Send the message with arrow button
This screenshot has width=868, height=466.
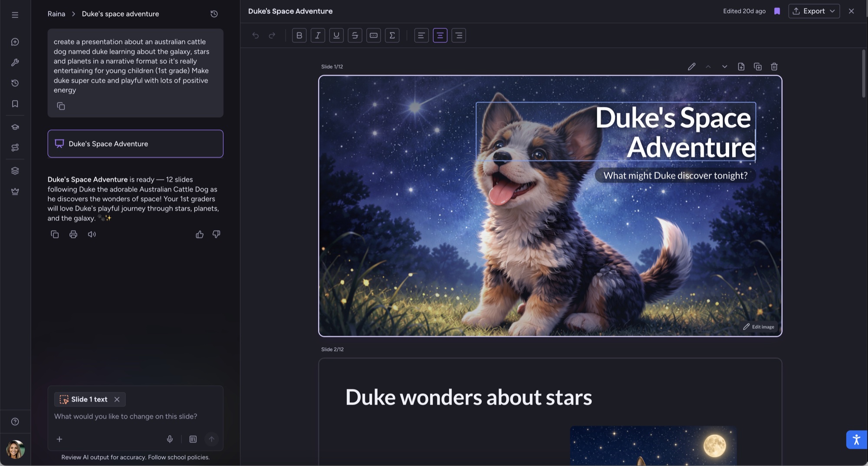pos(211,439)
